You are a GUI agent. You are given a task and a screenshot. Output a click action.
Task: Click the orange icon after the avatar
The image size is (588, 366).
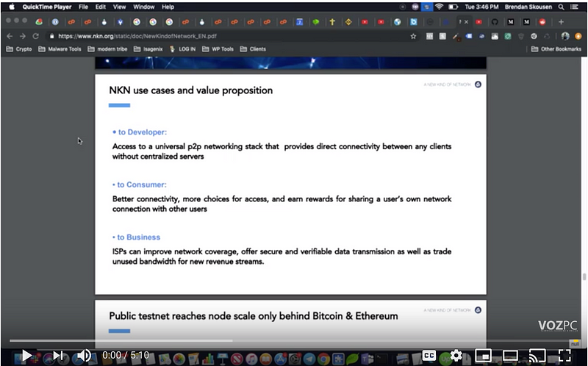(x=578, y=36)
